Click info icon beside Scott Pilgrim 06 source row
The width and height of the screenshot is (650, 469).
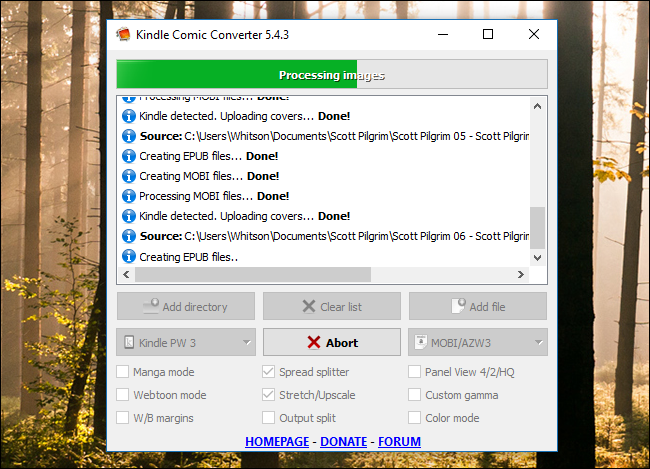pyautogui.click(x=129, y=236)
